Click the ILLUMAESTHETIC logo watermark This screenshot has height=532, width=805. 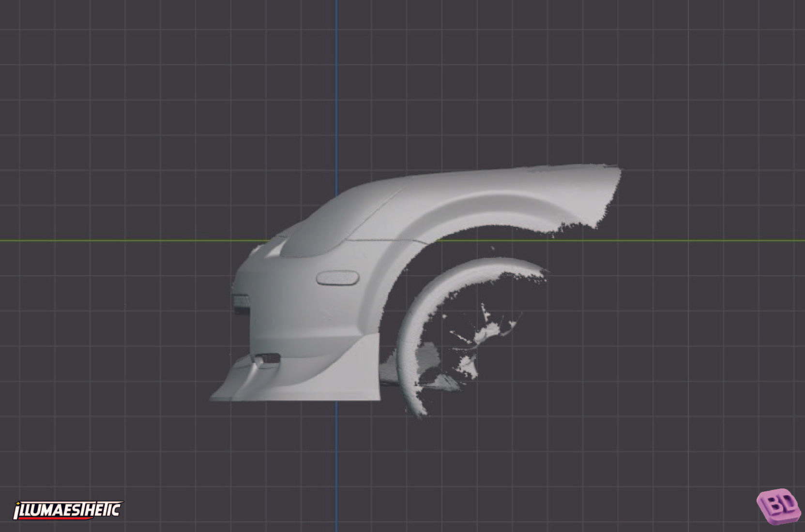click(68, 510)
